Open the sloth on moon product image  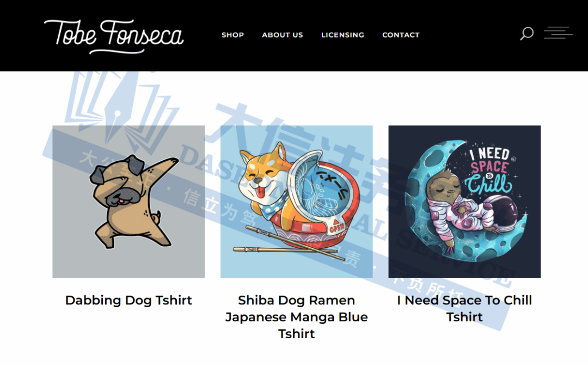coord(464,202)
